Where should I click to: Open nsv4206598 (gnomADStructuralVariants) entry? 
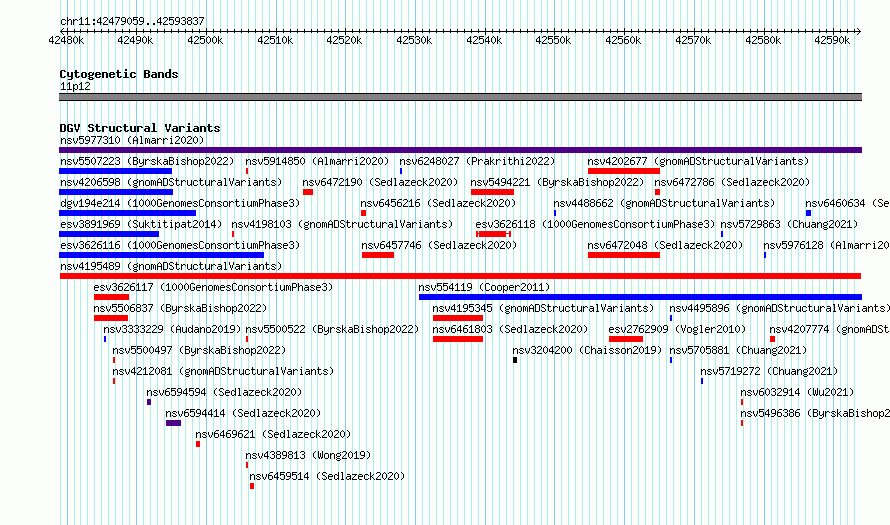point(171,182)
